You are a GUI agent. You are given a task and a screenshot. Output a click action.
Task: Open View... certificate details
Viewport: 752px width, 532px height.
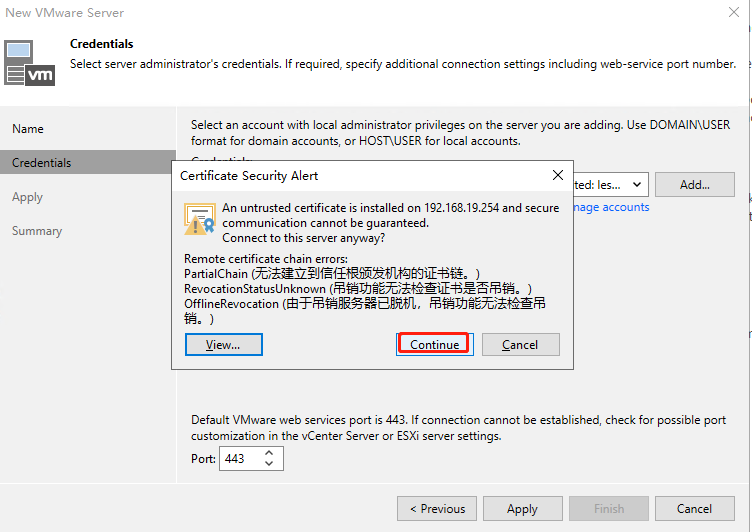pyautogui.click(x=223, y=344)
